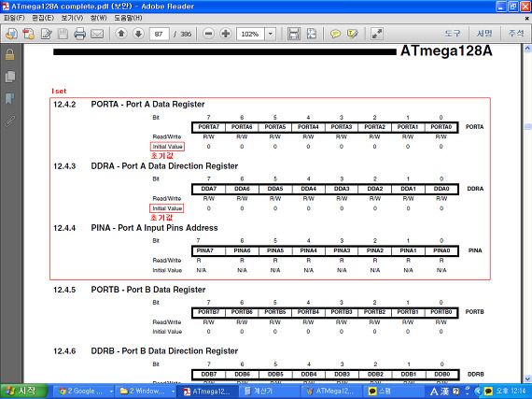Go to previous page with up arrow

pos(121,34)
